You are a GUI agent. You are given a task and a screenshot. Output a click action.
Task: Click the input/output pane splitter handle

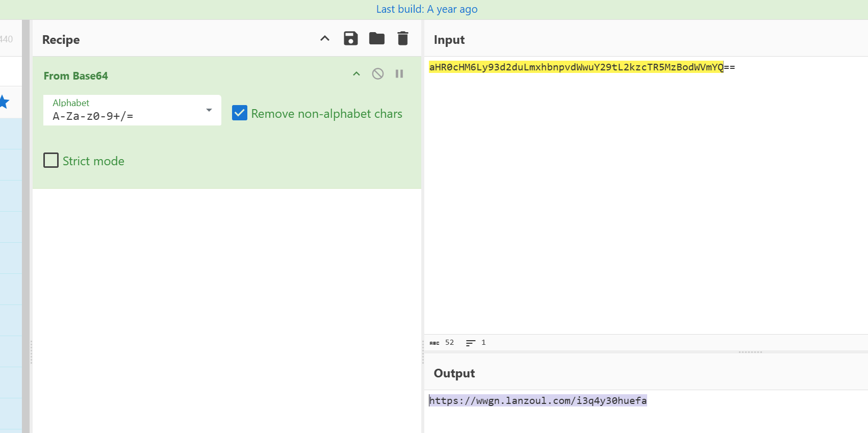point(750,352)
